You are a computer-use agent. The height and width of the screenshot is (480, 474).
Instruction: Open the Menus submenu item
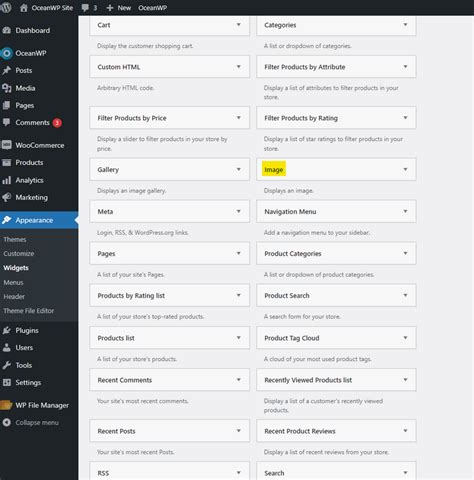[13, 282]
